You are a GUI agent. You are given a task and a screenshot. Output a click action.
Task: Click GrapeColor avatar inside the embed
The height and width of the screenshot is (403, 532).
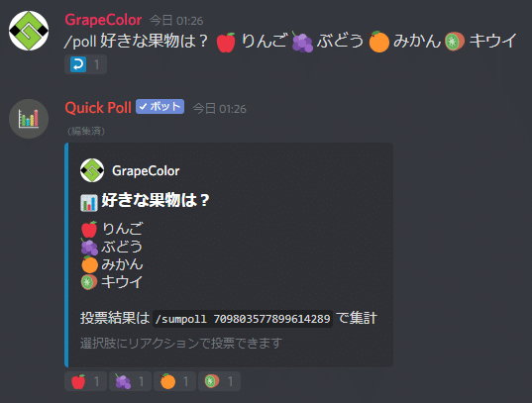click(92, 170)
